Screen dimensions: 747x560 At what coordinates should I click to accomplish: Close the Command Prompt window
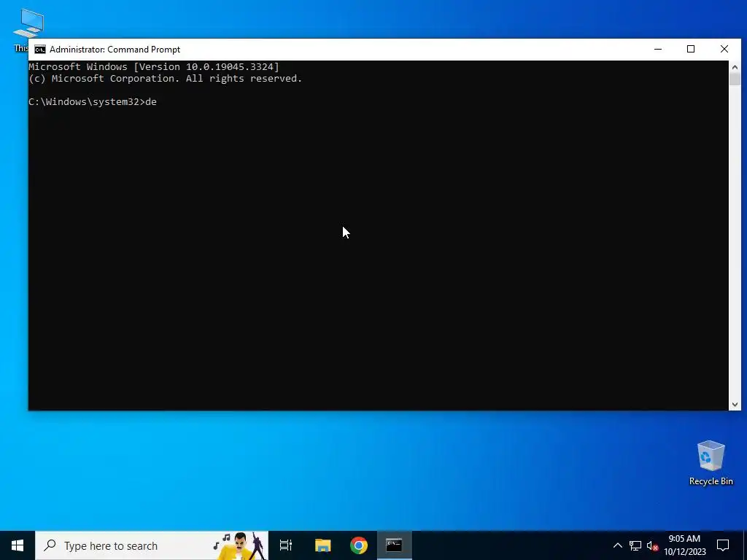pyautogui.click(x=724, y=49)
